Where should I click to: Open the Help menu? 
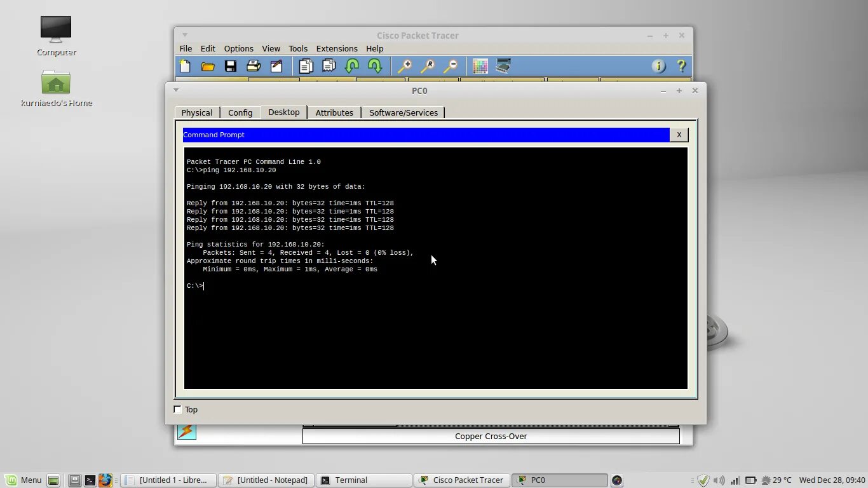(x=374, y=48)
